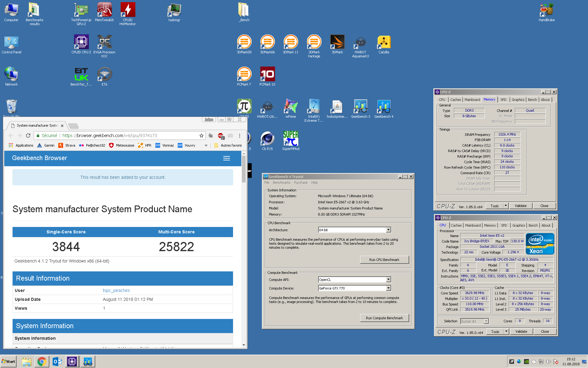Launch CPUID HWMonitor shortcut
This screenshot has width=588, height=368.
(x=128, y=14)
